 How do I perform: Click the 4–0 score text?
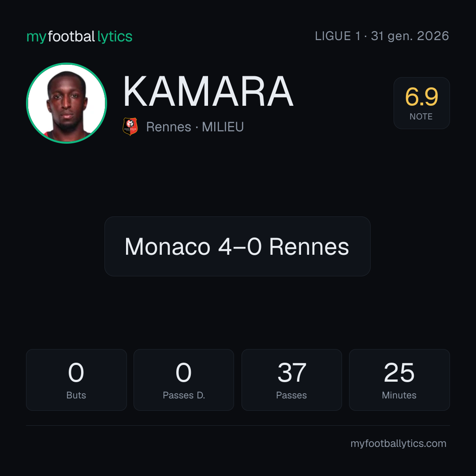(240, 246)
